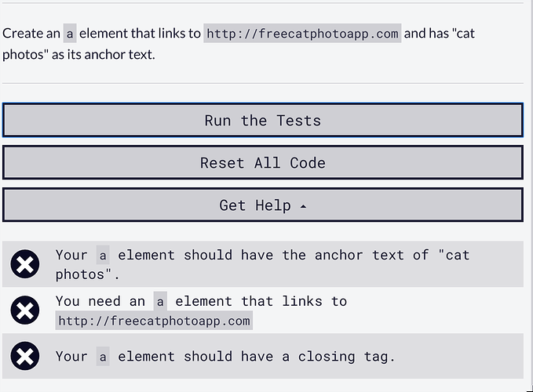Click the freecatphotoapp URL in the instructions

[302, 34]
